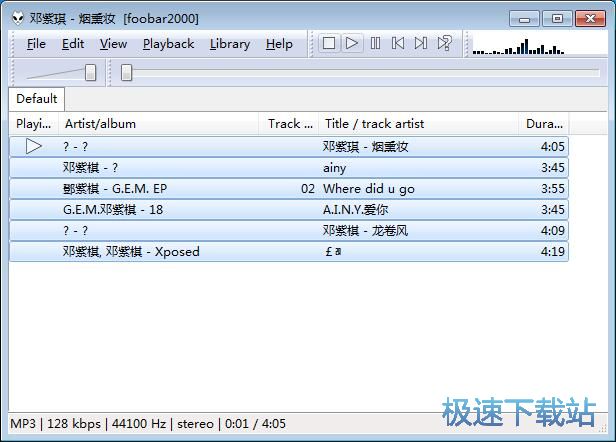This screenshot has width=616, height=442.
Task: Stop playback with the Stop button
Action: coord(329,43)
